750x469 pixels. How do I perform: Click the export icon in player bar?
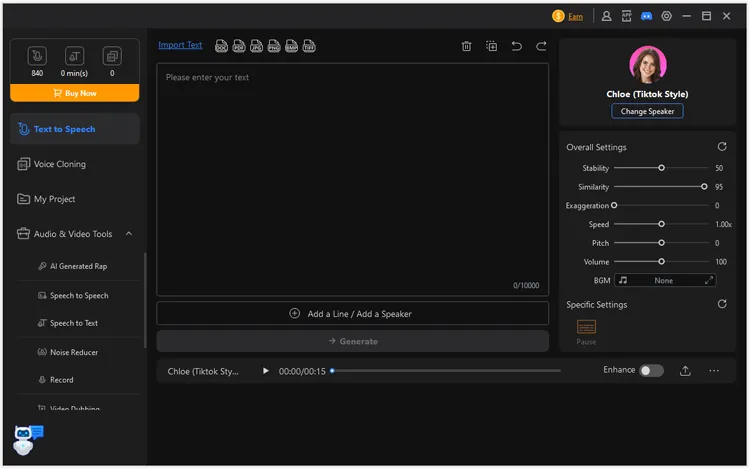click(x=685, y=371)
